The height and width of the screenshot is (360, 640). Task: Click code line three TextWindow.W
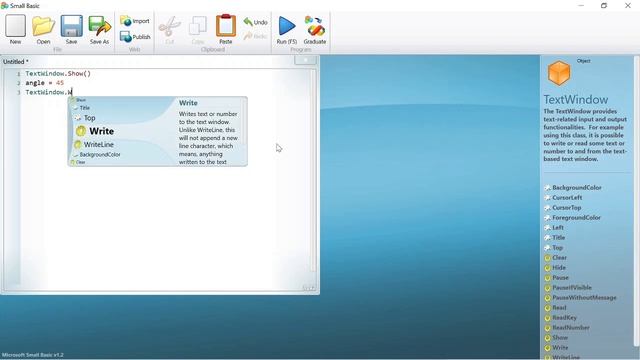49,92
